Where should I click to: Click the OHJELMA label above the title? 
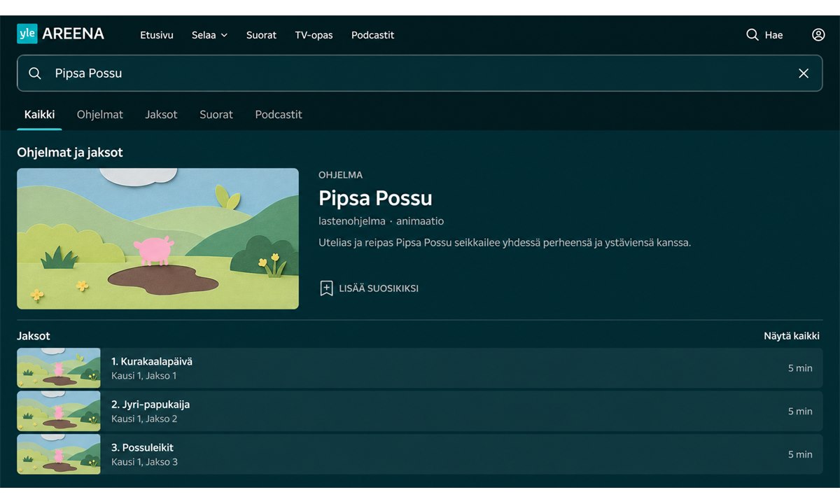341,175
